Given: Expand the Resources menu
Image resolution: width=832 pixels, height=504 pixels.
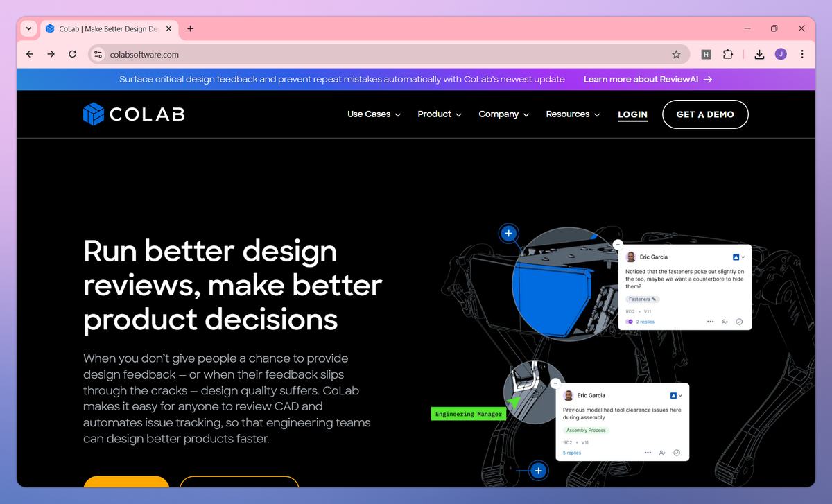Looking at the screenshot, I should 573,114.
